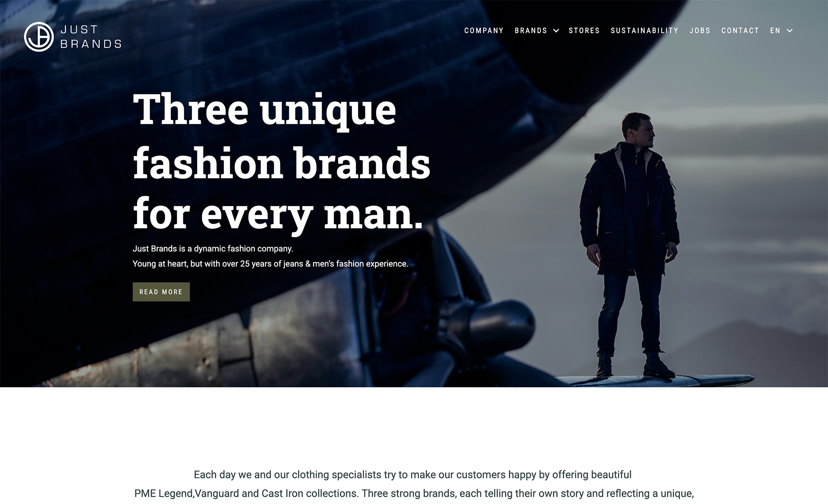Click the 'PME Legend,Vanguard and Cast Iron' line
828x504 pixels.
coord(414,494)
